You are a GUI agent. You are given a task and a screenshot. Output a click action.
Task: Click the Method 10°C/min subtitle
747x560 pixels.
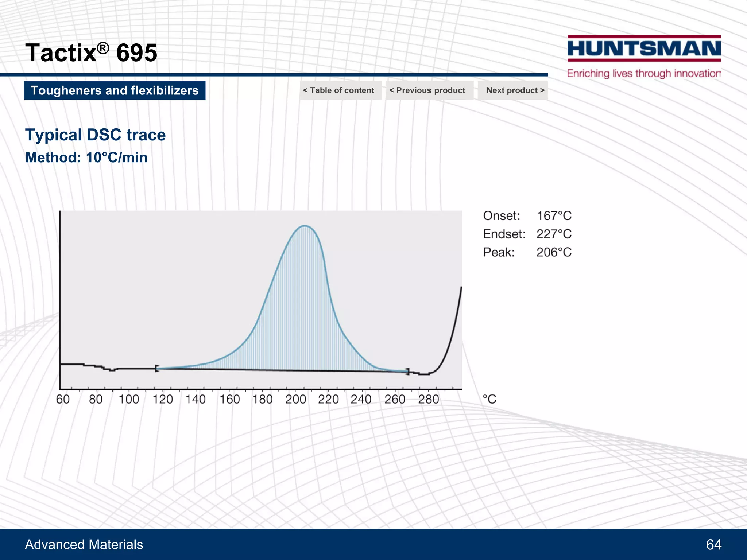(86, 157)
